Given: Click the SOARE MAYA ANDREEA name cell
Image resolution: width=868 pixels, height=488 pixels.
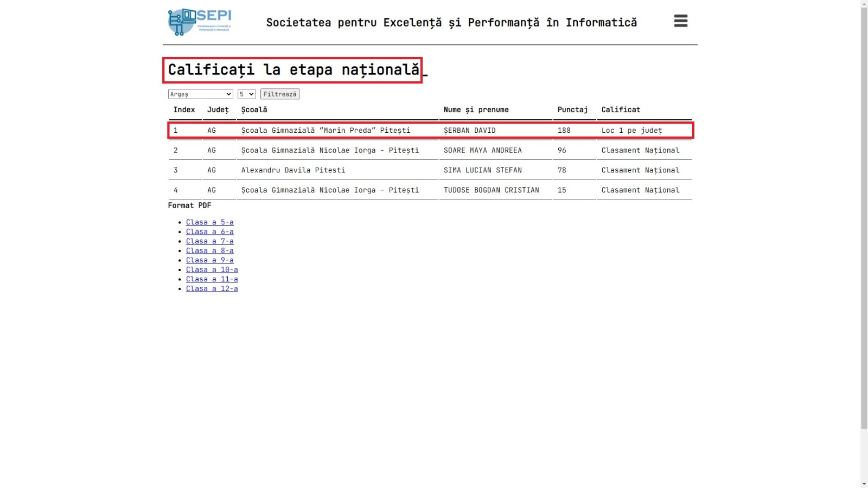Looking at the screenshot, I should point(482,151).
